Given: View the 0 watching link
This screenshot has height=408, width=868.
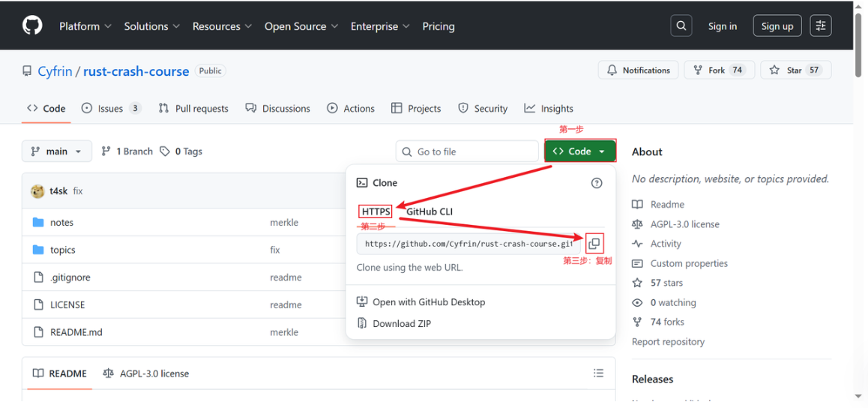Looking at the screenshot, I should coord(664,303).
